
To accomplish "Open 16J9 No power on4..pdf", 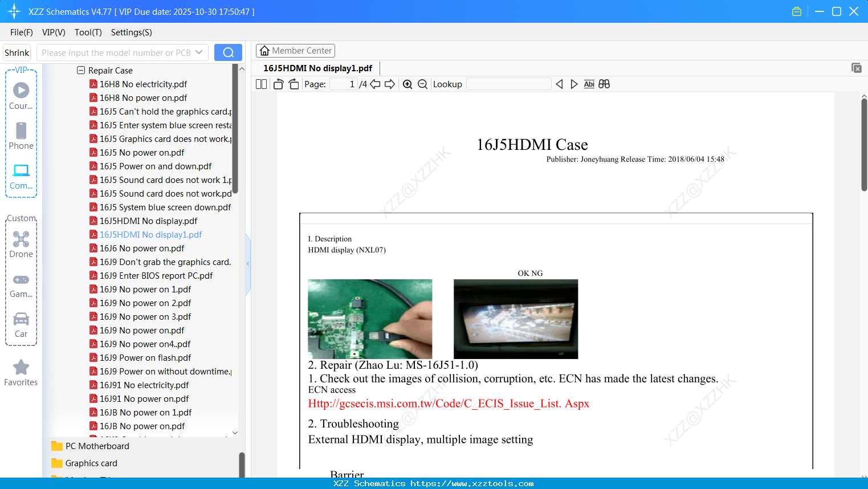I will [x=145, y=344].
